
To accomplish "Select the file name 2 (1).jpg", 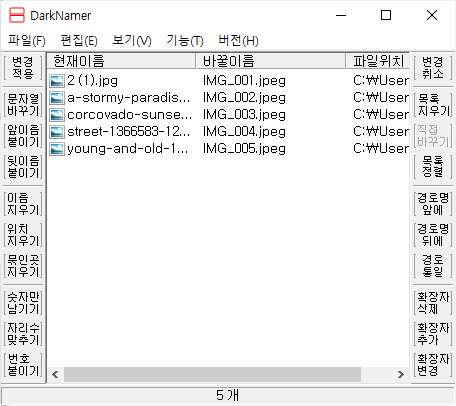I will click(92, 81).
